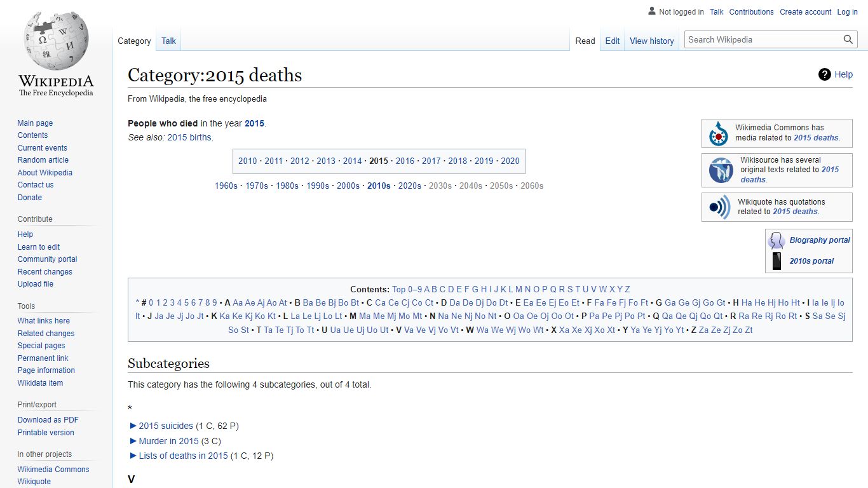
Task: Click Download as PDF link
Action: [48, 420]
